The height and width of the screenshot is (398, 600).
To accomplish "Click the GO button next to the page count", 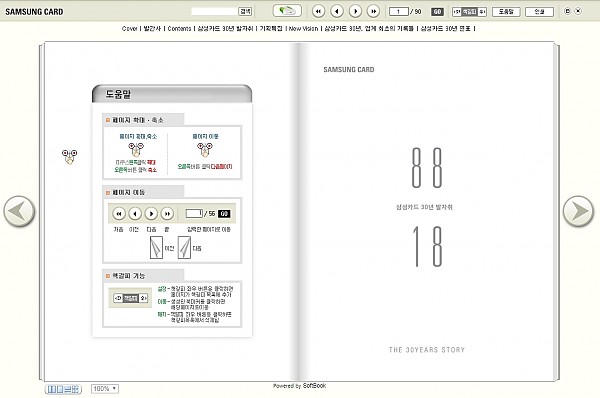I will pyautogui.click(x=437, y=11).
